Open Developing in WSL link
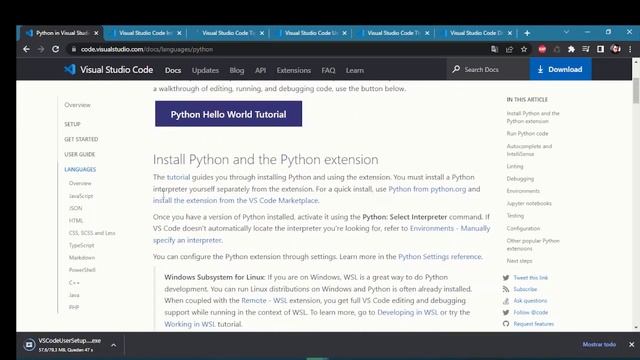Viewport: 640px width, 360px height. click(x=407, y=312)
